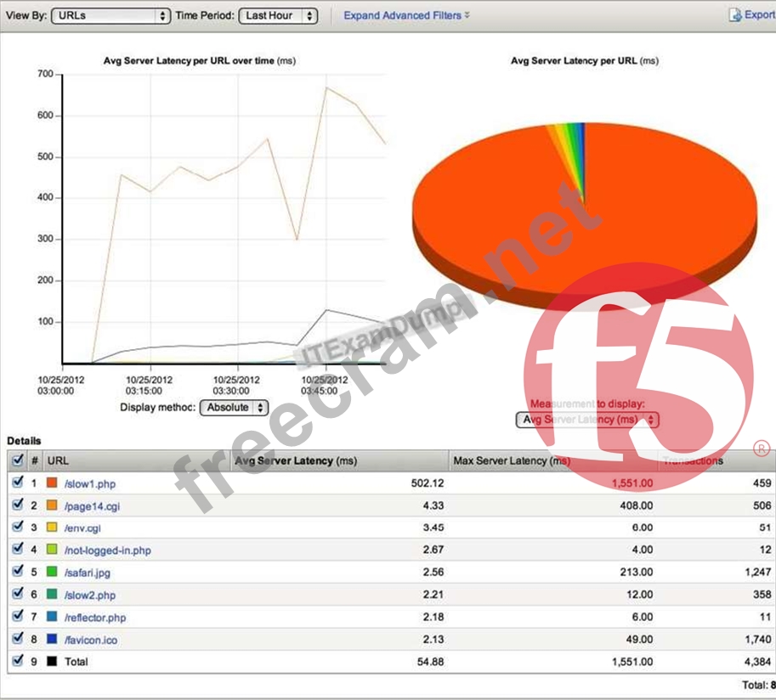
Task: Click the /reflector.php light blue swatch
Action: pos(52,617)
